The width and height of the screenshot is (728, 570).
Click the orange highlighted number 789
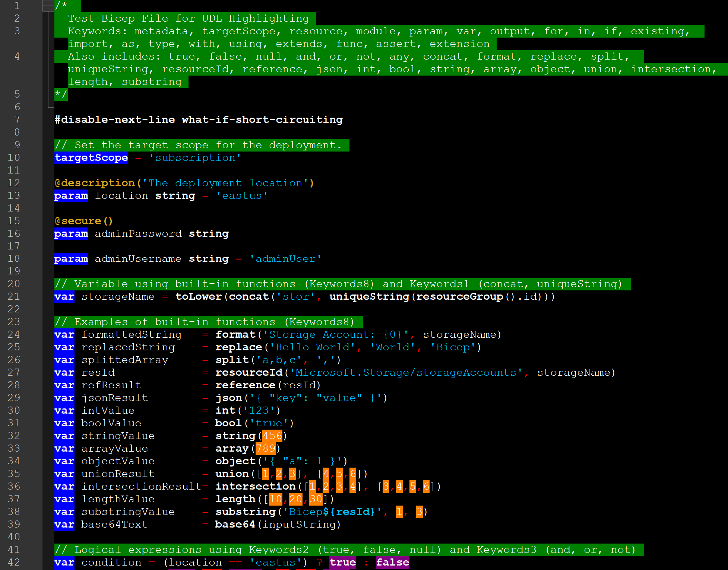point(266,449)
